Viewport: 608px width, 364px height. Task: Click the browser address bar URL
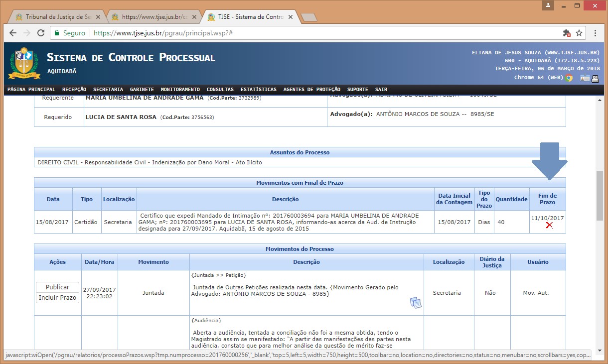[x=163, y=33]
